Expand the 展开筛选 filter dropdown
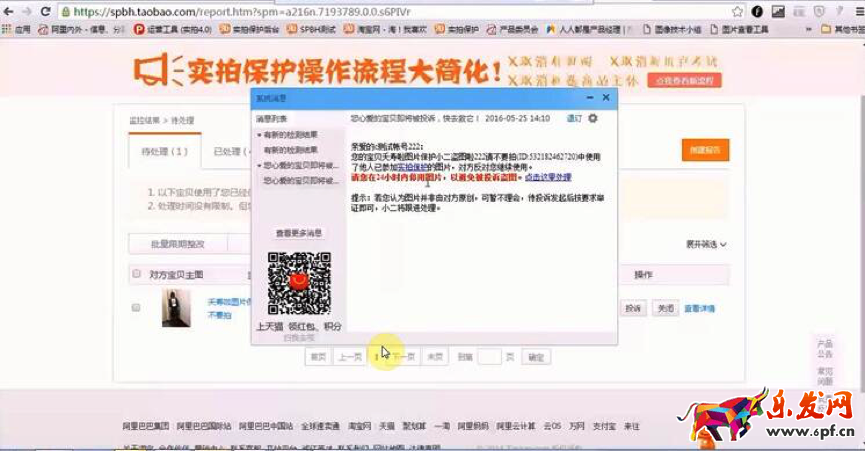 (x=706, y=244)
